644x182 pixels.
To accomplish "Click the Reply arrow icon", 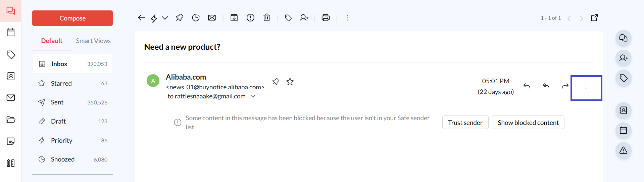I will [x=527, y=86].
